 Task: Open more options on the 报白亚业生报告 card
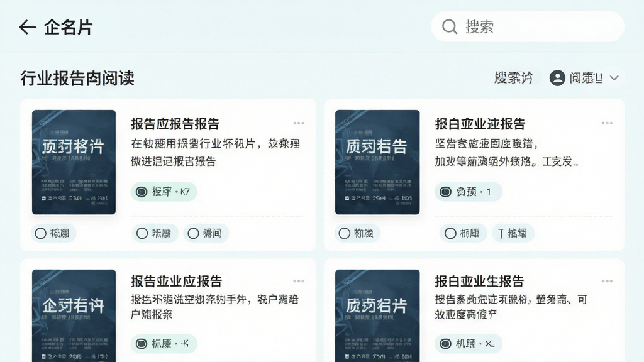[607, 281]
